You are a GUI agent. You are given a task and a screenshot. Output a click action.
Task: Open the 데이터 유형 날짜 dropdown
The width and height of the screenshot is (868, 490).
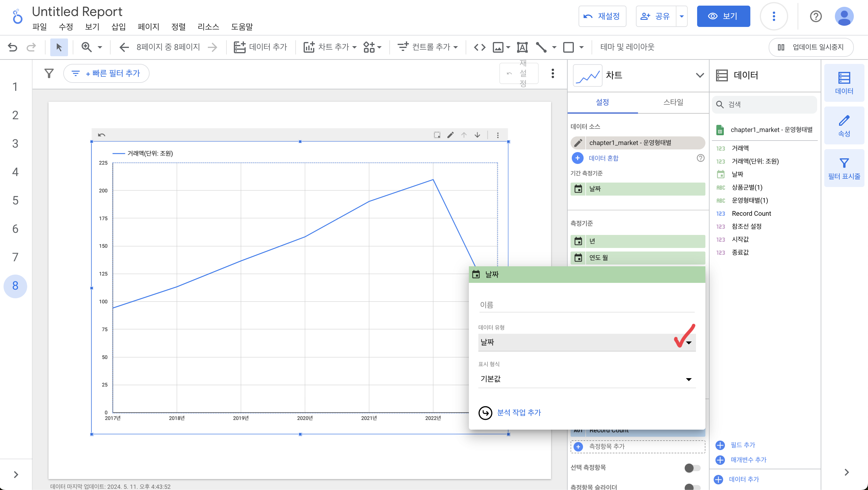point(586,342)
